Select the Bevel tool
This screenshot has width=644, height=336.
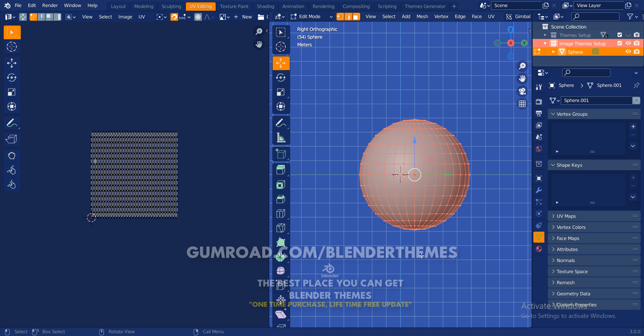pyautogui.click(x=281, y=199)
